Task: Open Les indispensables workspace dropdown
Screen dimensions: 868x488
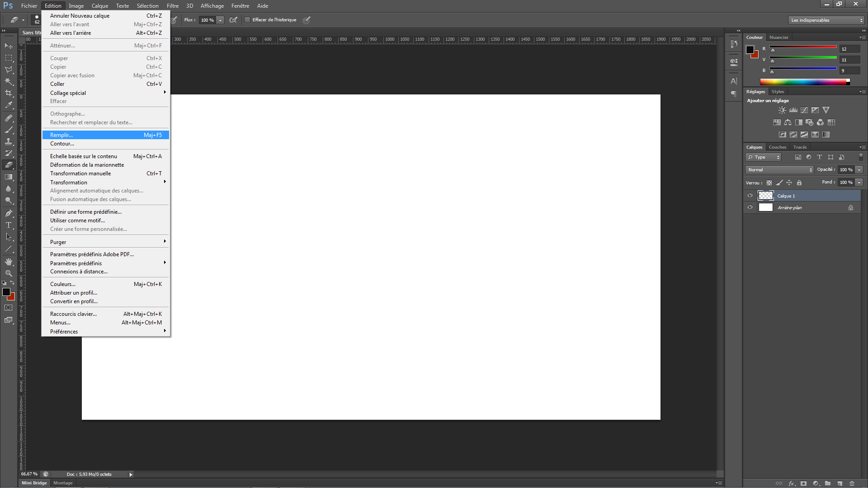Action: click(x=826, y=20)
